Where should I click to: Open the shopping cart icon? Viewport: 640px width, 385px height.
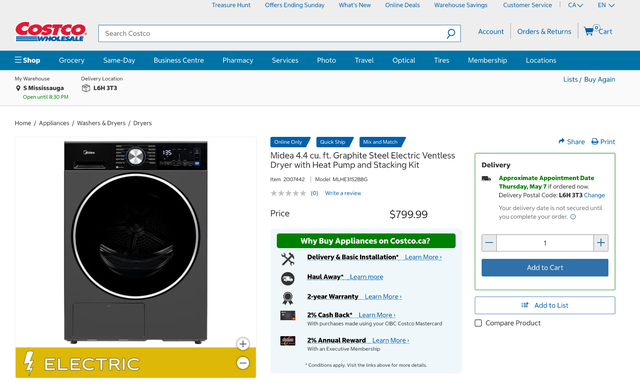(x=589, y=31)
